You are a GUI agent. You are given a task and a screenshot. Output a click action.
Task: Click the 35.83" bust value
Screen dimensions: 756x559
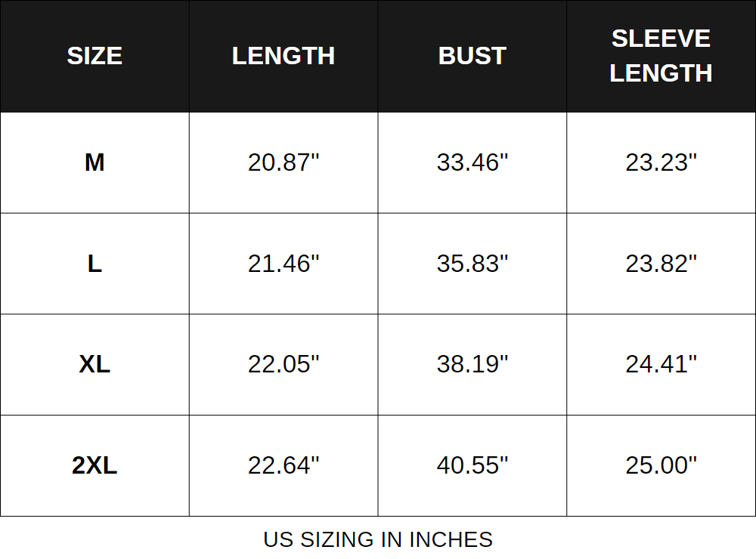pos(472,264)
